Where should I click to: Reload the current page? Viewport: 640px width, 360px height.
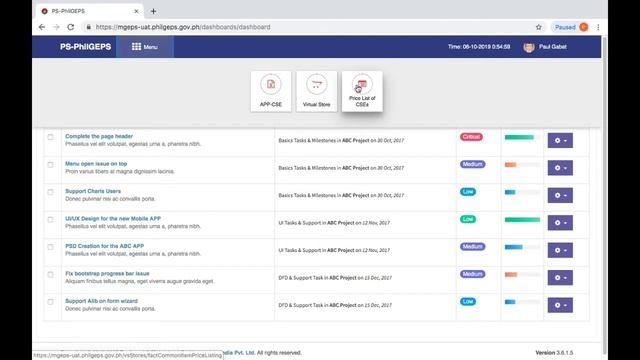[x=71, y=27]
